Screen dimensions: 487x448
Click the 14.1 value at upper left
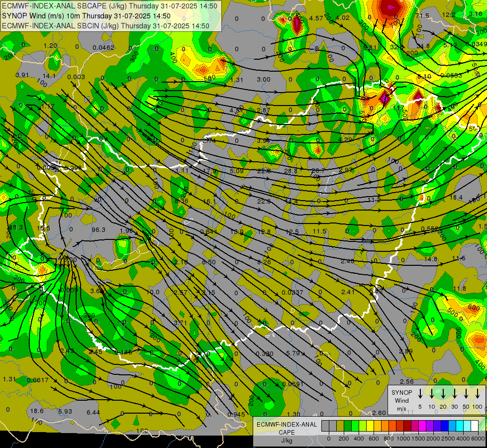tap(49, 76)
